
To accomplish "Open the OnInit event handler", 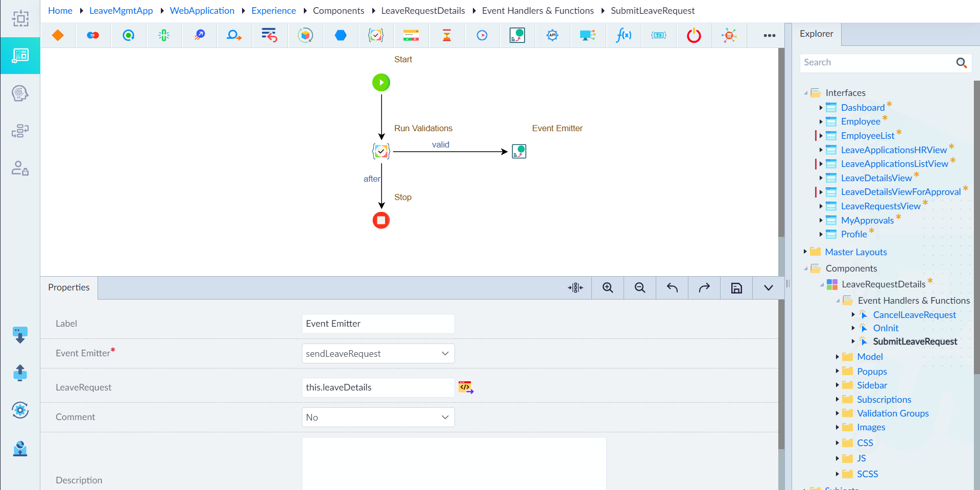I will 886,328.
